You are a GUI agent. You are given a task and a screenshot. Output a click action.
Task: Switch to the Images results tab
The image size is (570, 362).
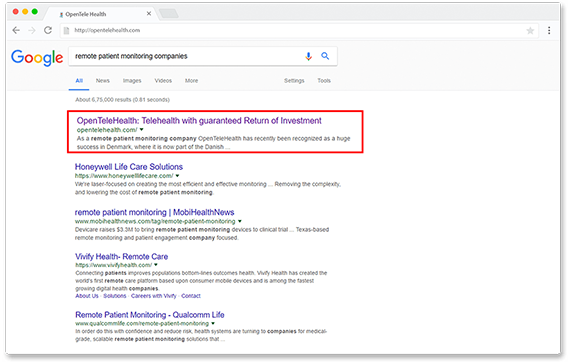coord(132,81)
